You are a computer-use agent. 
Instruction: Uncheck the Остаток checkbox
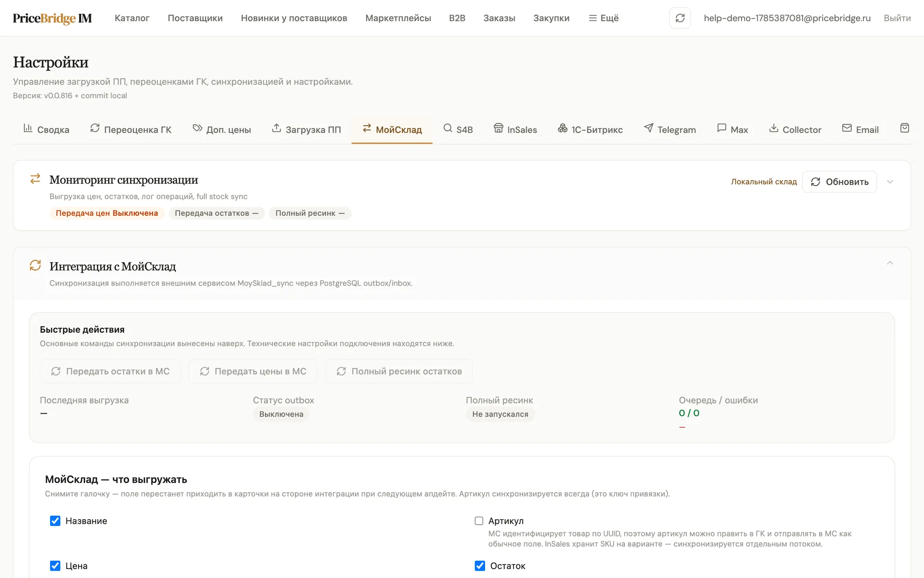(480, 565)
